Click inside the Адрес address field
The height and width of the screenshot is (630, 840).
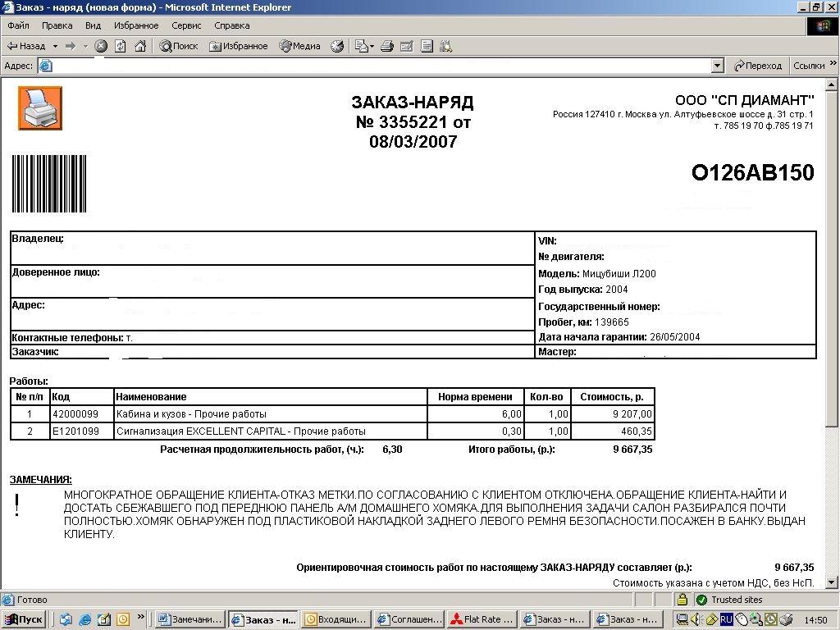pyautogui.click(x=377, y=66)
